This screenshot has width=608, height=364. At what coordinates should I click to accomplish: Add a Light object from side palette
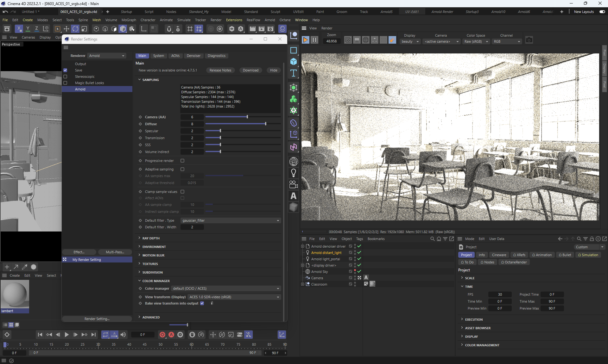tap(294, 173)
